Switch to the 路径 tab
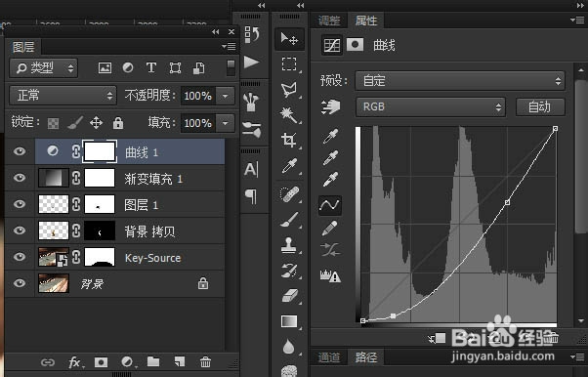Screen dimensions: 588x377 366,357
